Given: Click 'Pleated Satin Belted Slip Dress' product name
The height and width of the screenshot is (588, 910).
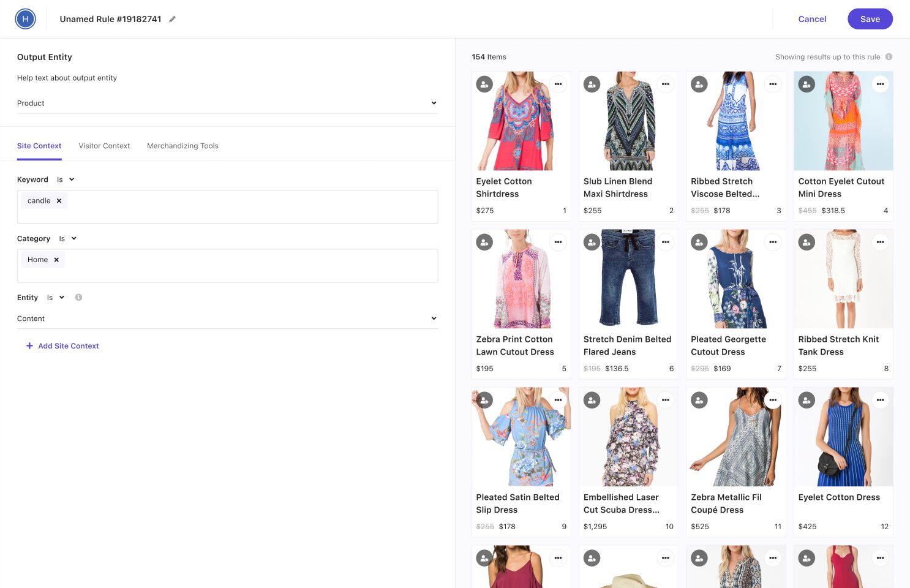Looking at the screenshot, I should pyautogui.click(x=517, y=503).
